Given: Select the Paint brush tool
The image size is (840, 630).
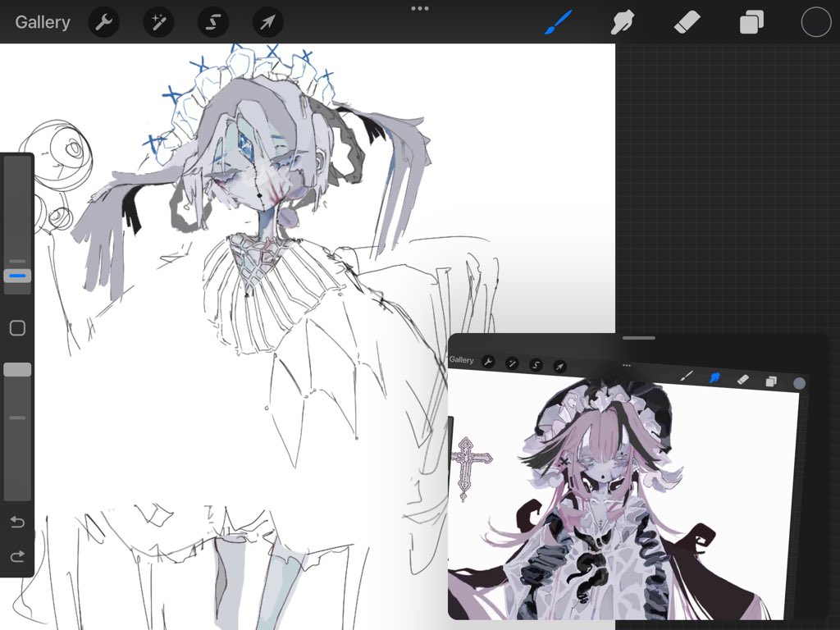Looking at the screenshot, I should point(558,22).
